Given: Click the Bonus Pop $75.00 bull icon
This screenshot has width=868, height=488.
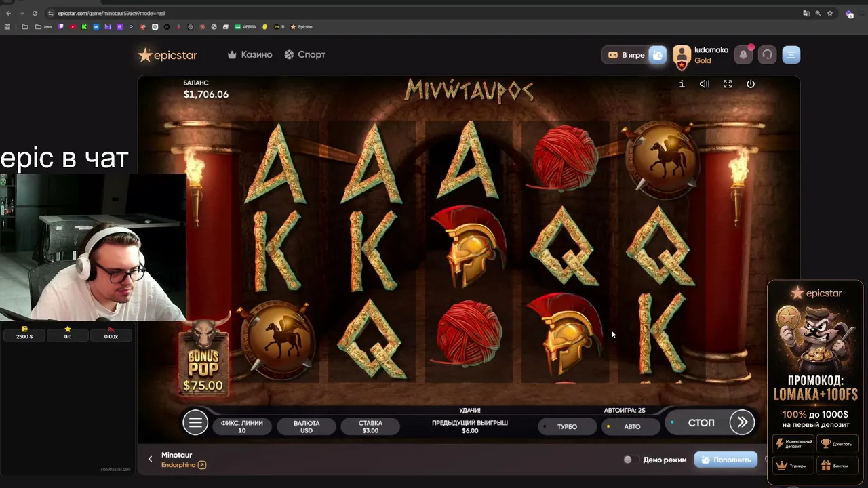Looking at the screenshot, I should coord(203,357).
